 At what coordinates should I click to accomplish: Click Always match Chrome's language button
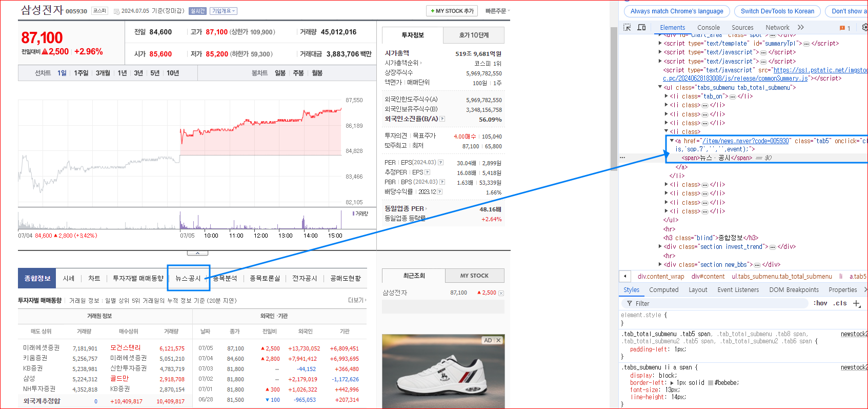click(x=677, y=11)
